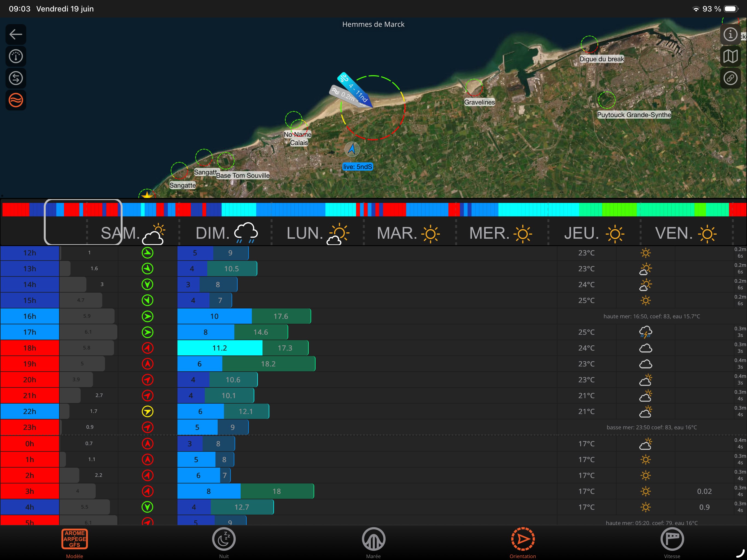Tap the 13h partly cloudy icon
The height and width of the screenshot is (560, 747).
645,269
